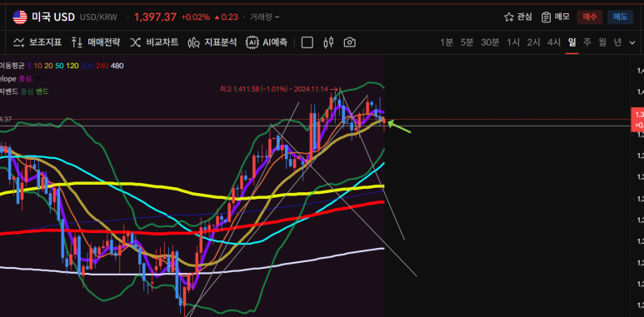Click the 매수 buy button
Image resolution: width=644 pixels, height=317 pixels.
pos(589,17)
